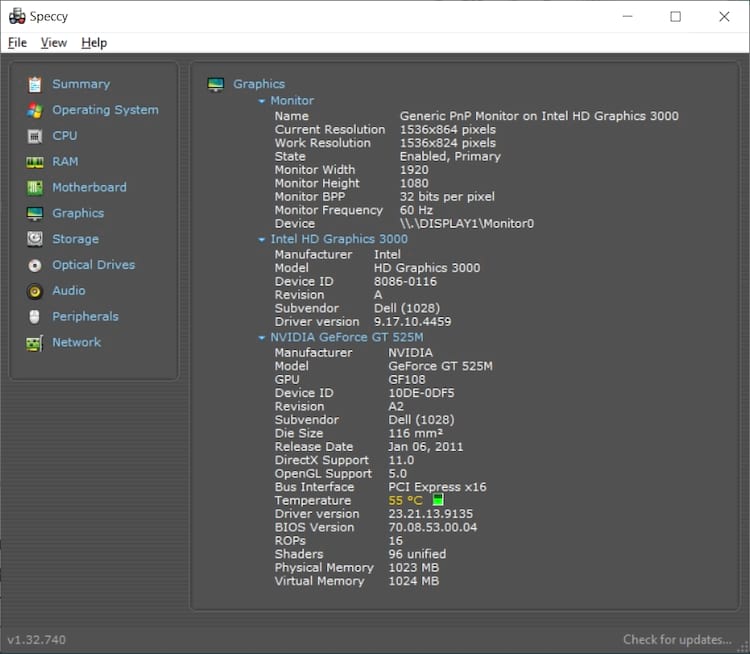This screenshot has width=750, height=654.
Task: Click the Physical Memory 1023 MB value
Action: (414, 567)
